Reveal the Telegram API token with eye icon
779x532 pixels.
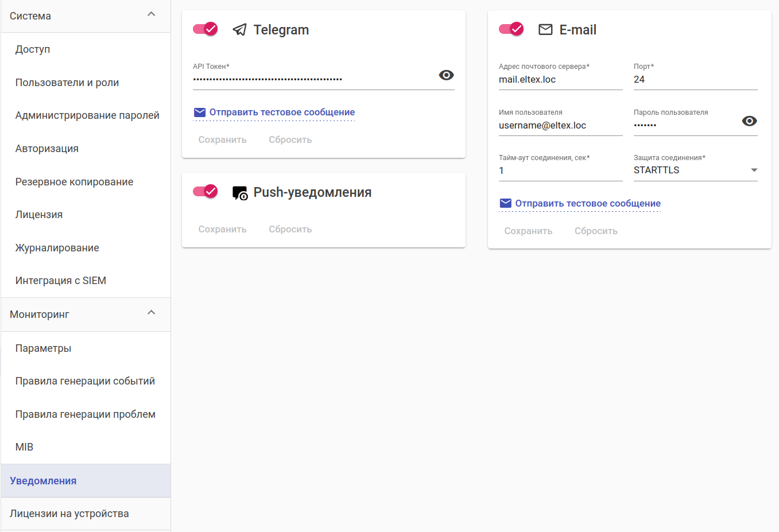tap(446, 75)
